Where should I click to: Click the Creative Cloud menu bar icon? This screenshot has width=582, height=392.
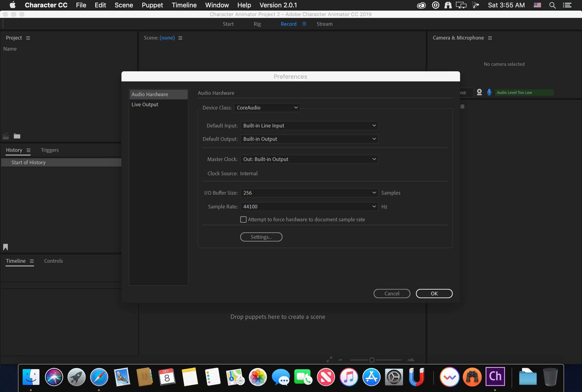click(421, 5)
